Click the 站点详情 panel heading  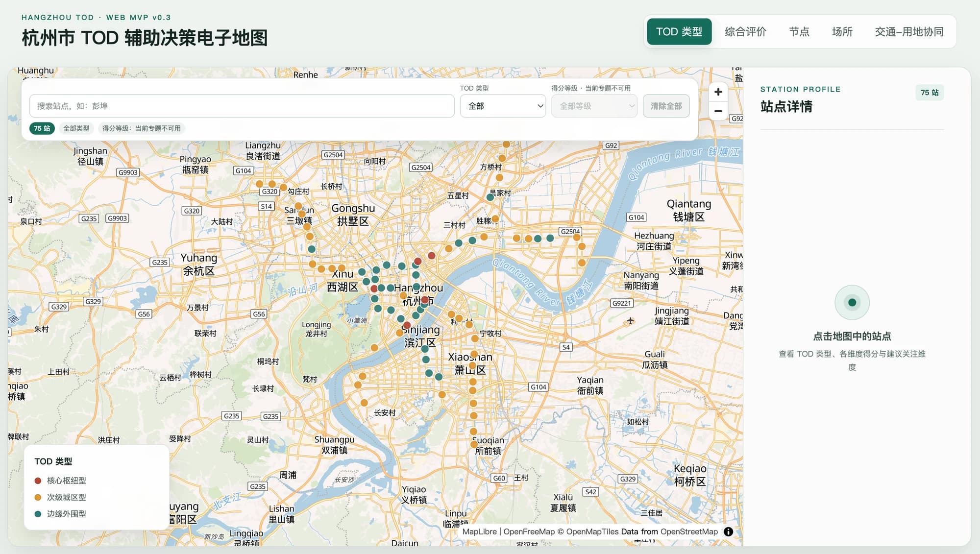tap(786, 106)
